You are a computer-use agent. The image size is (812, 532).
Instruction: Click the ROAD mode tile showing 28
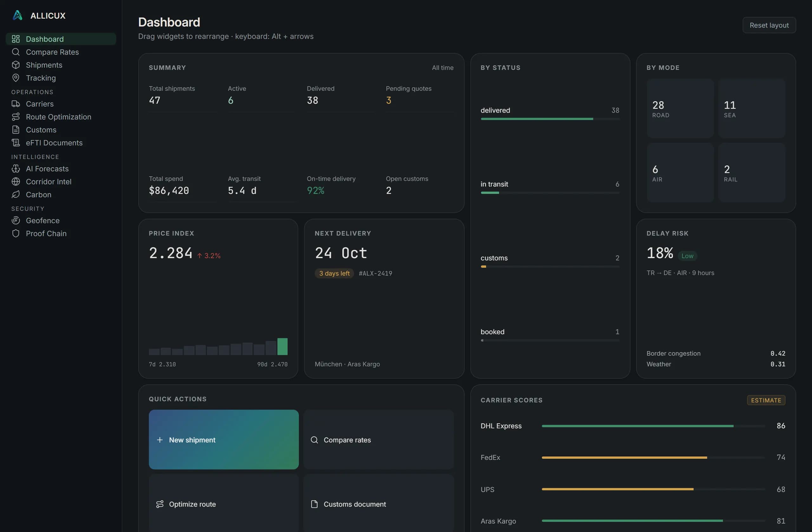point(680,108)
